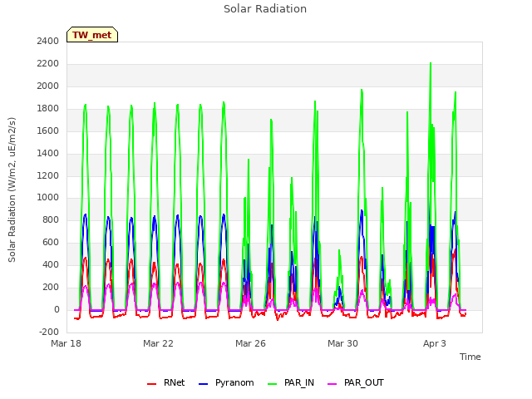Click the small green peak near Mar 30
The height and width of the screenshot is (399, 532).
[339, 251]
